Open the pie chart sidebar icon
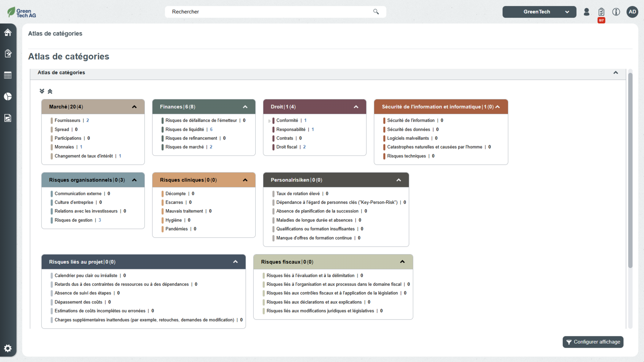This screenshot has height=362, width=644. tap(8, 97)
